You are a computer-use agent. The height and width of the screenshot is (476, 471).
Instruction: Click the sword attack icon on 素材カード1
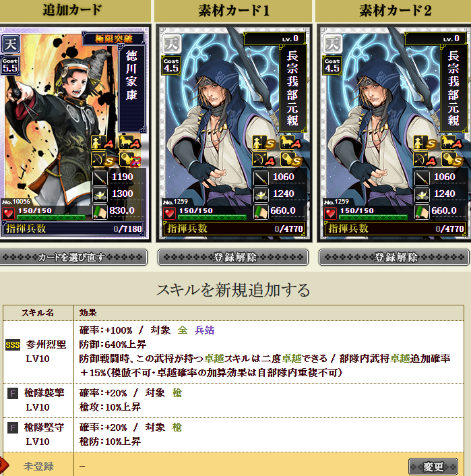pyautogui.click(x=261, y=177)
